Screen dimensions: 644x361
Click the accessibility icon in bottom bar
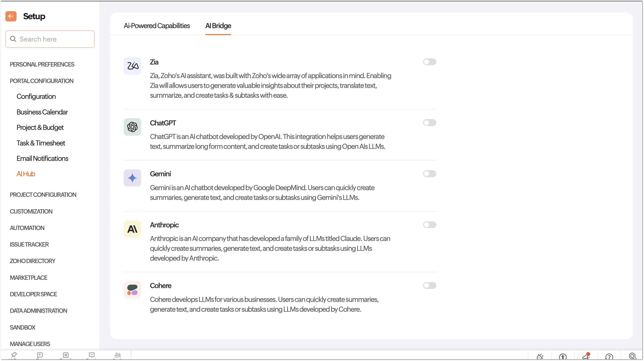562,357
